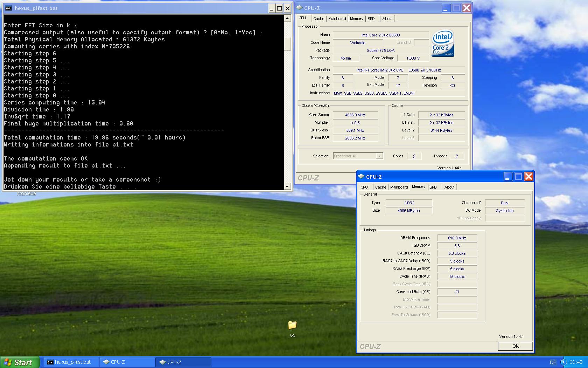Switch to About tab in front CPU-Z window
Screen dimensions: 588x368
449,187
